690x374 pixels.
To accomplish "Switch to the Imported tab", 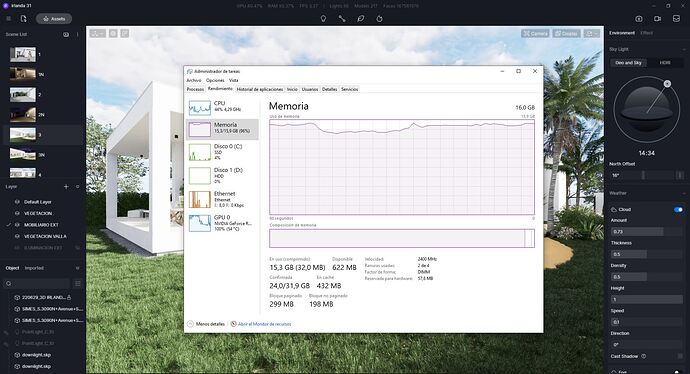I will pos(34,268).
